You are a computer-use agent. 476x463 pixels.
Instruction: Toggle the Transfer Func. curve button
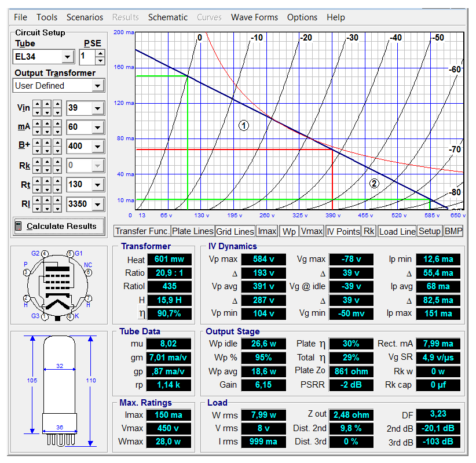[x=142, y=231]
